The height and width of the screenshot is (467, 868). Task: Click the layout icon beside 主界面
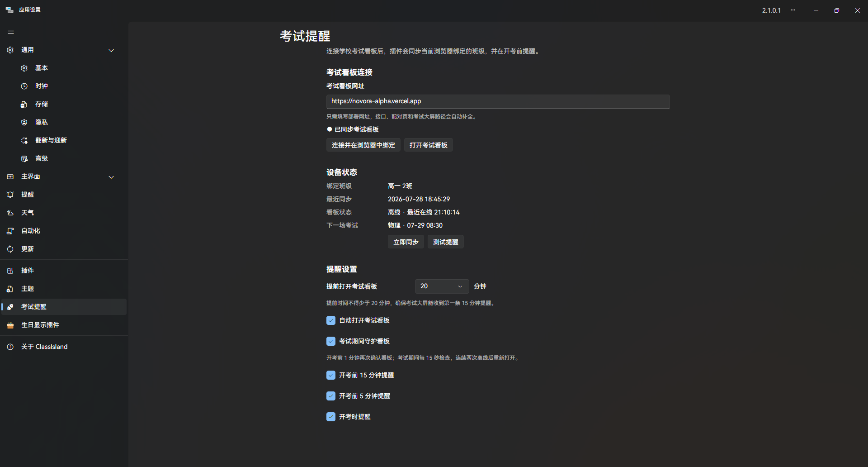[x=10, y=176]
